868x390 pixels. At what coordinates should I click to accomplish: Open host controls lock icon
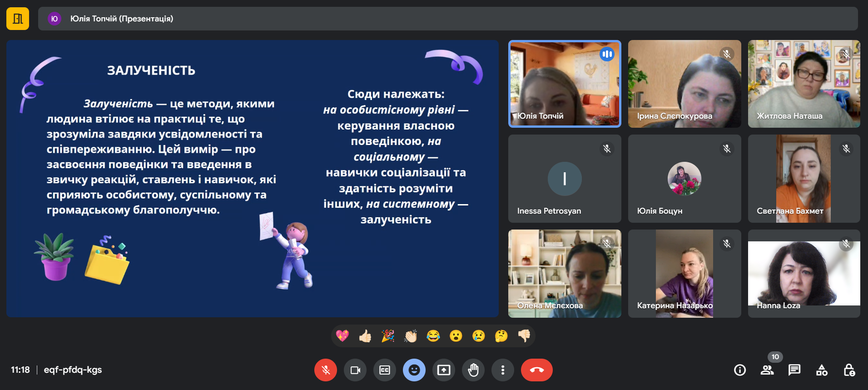coord(849,370)
